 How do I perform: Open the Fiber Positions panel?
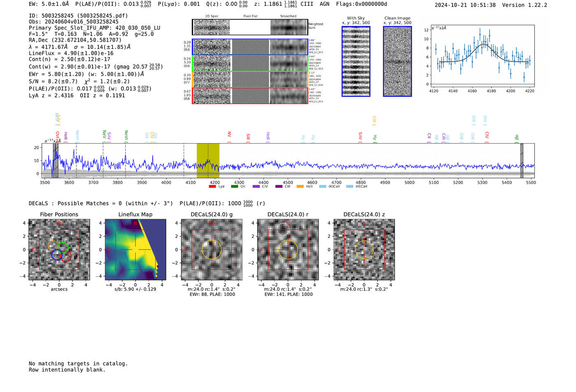59,249
